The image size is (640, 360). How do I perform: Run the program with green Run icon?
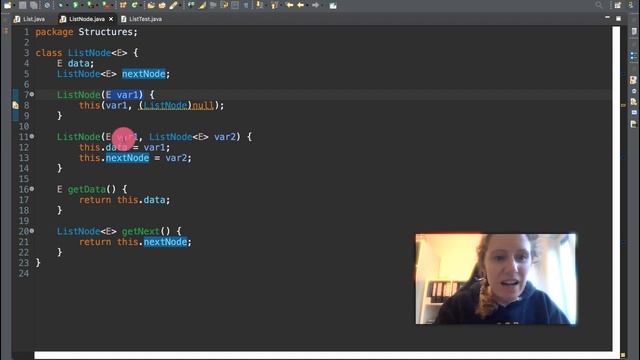pos(75,5)
